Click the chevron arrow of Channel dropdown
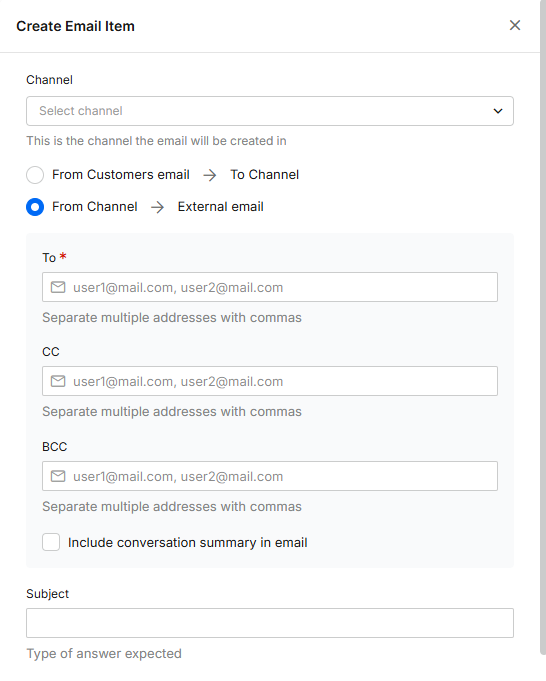The width and height of the screenshot is (546, 681). (498, 111)
